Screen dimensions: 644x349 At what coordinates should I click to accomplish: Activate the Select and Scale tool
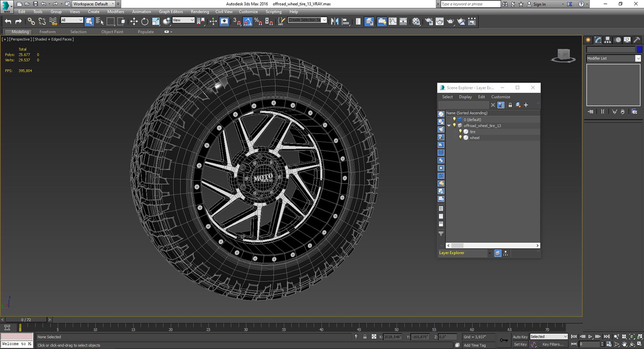156,21
